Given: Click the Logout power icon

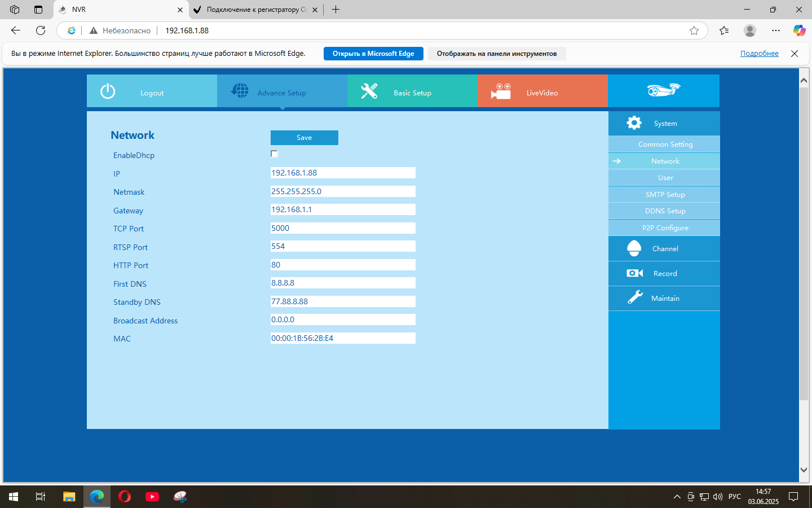Looking at the screenshot, I should coord(108,91).
